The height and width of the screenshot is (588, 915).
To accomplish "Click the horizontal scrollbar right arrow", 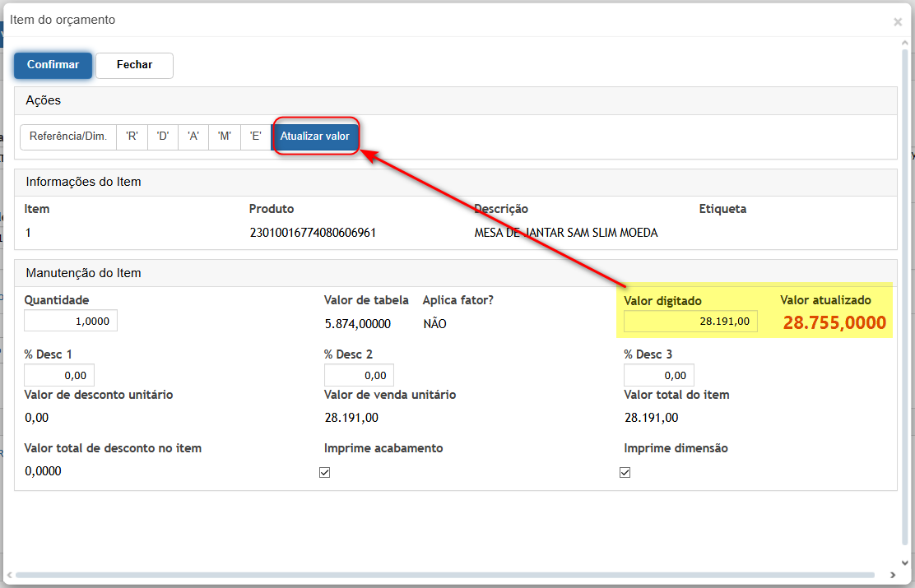I will (x=893, y=575).
